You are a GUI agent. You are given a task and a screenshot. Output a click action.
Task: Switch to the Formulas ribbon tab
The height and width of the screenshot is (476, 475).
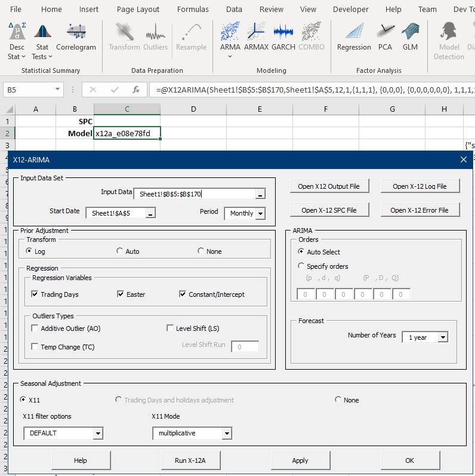193,10
